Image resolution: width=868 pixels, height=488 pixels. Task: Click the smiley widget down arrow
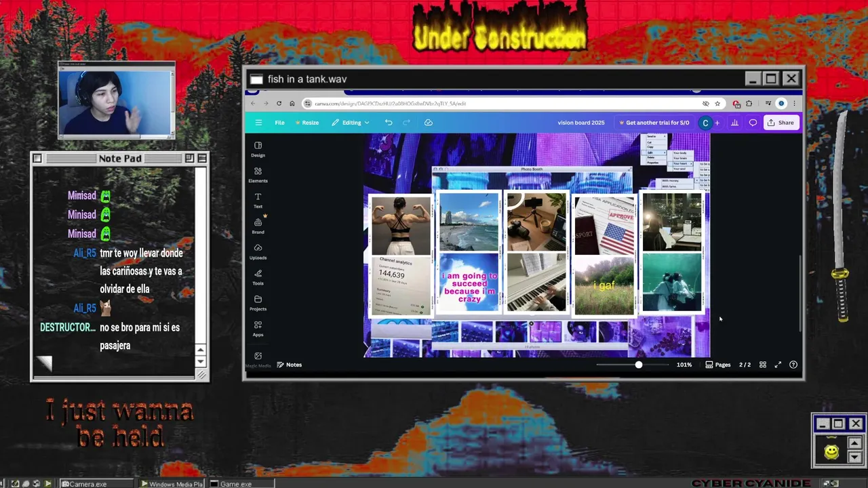point(854,457)
